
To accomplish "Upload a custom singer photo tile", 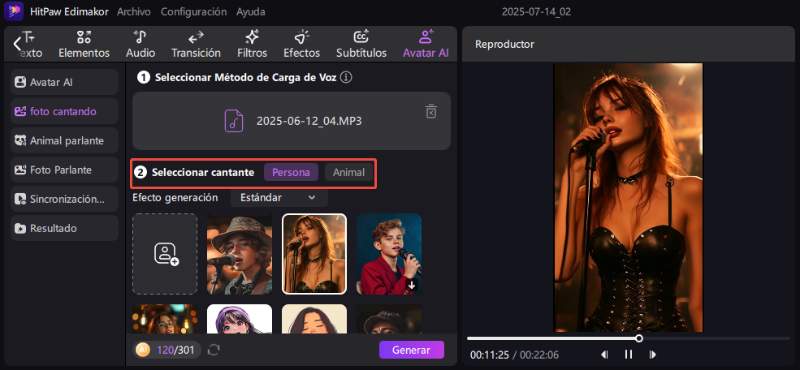I will [165, 254].
